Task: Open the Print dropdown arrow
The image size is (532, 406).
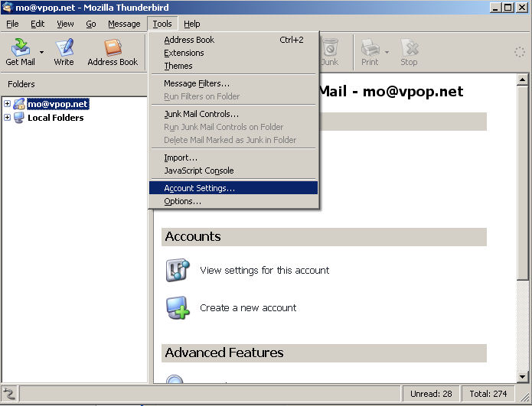Action: pos(387,53)
